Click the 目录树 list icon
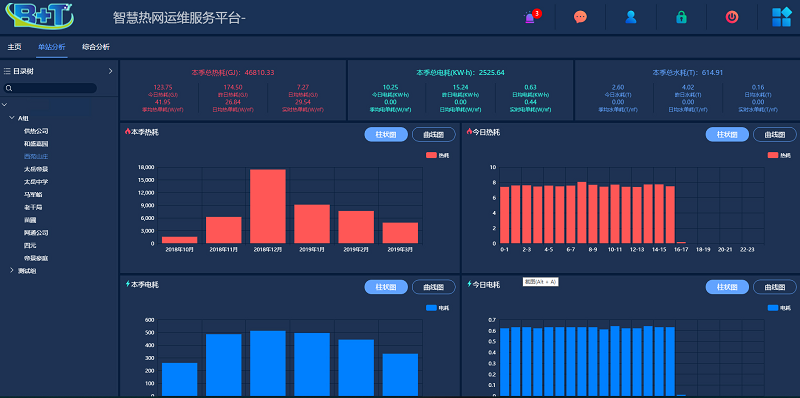The width and height of the screenshot is (800, 398). [x=7, y=71]
